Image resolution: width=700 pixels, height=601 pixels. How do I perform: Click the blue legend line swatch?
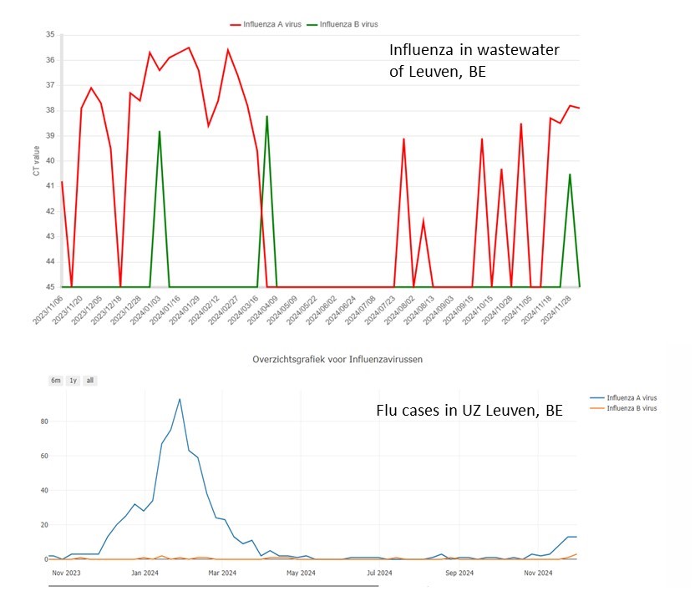click(597, 397)
